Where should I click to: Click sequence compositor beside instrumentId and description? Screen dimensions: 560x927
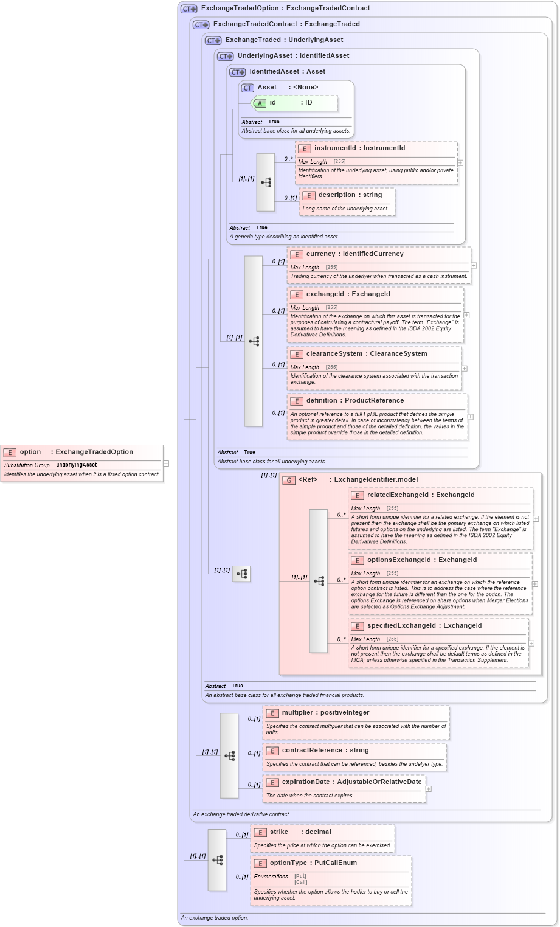pos(266,182)
